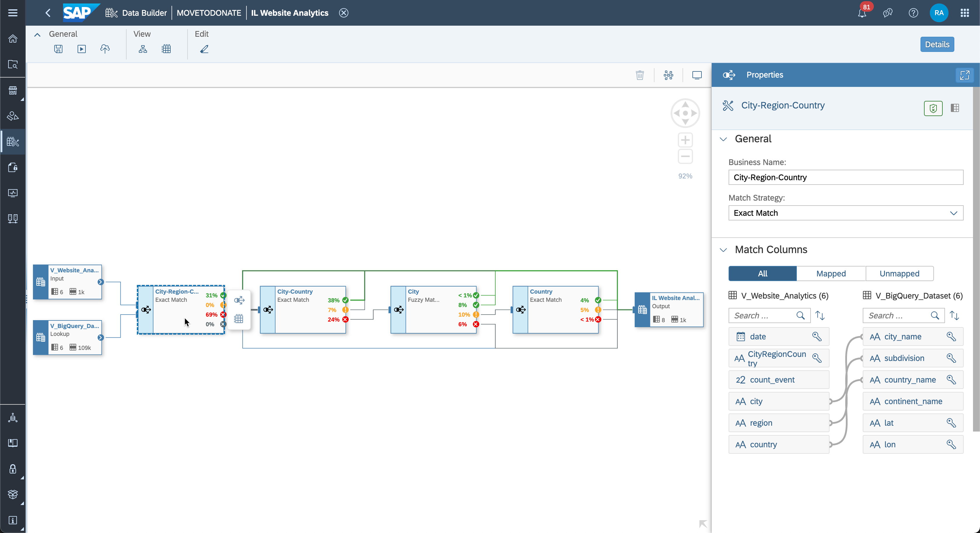Open the data preview grid icon in View
The image size is (980, 533).
pyautogui.click(x=166, y=49)
